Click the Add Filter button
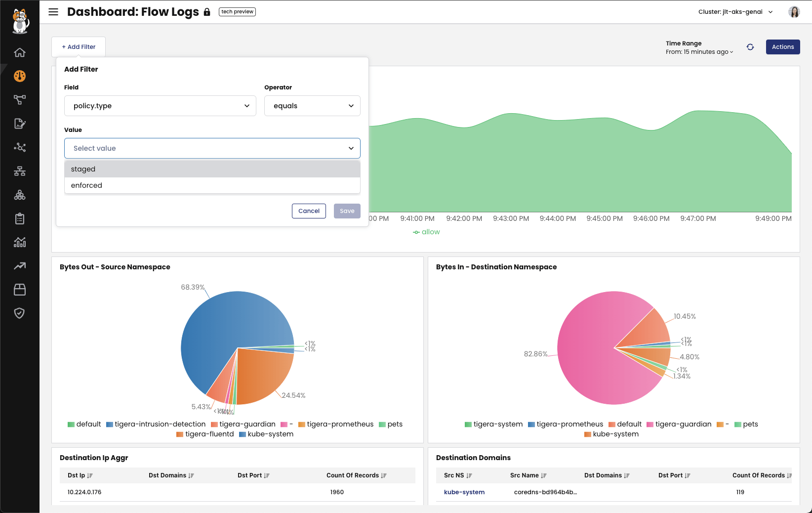 click(79, 47)
